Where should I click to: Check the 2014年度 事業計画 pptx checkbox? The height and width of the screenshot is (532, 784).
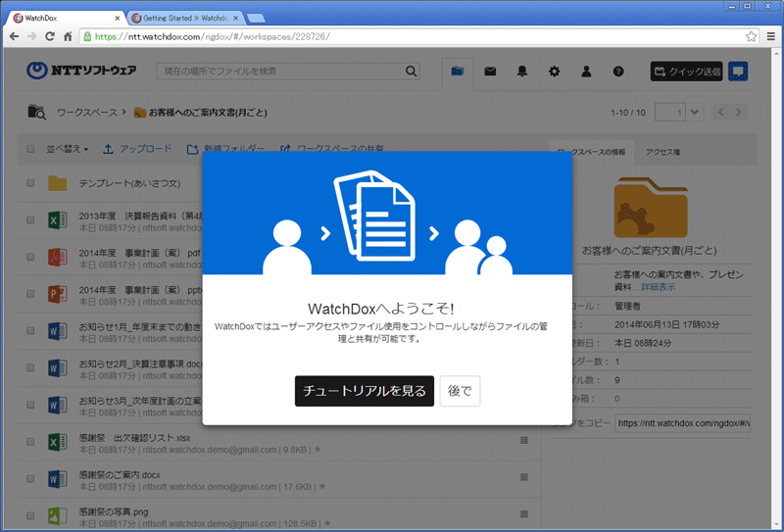(30, 294)
